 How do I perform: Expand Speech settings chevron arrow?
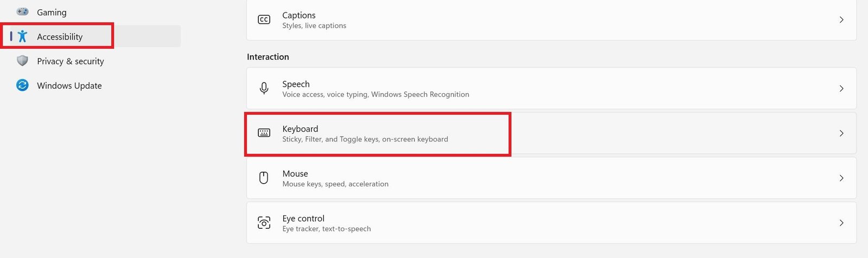pos(841,88)
